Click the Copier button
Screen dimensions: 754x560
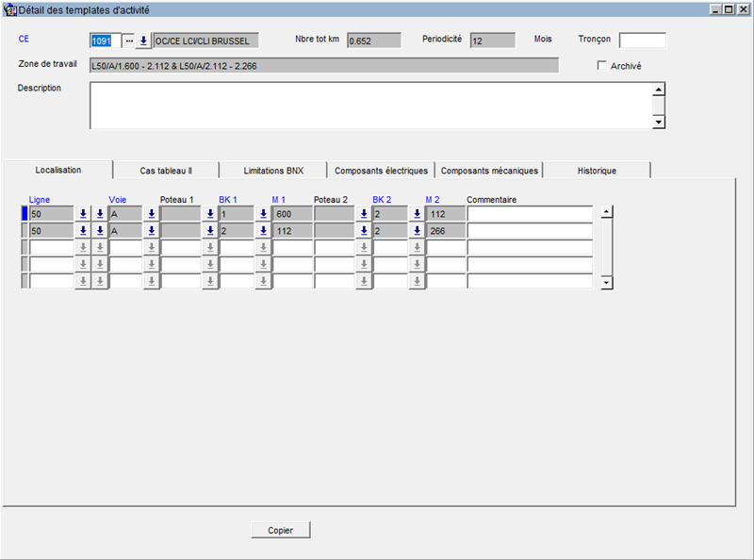(x=280, y=530)
